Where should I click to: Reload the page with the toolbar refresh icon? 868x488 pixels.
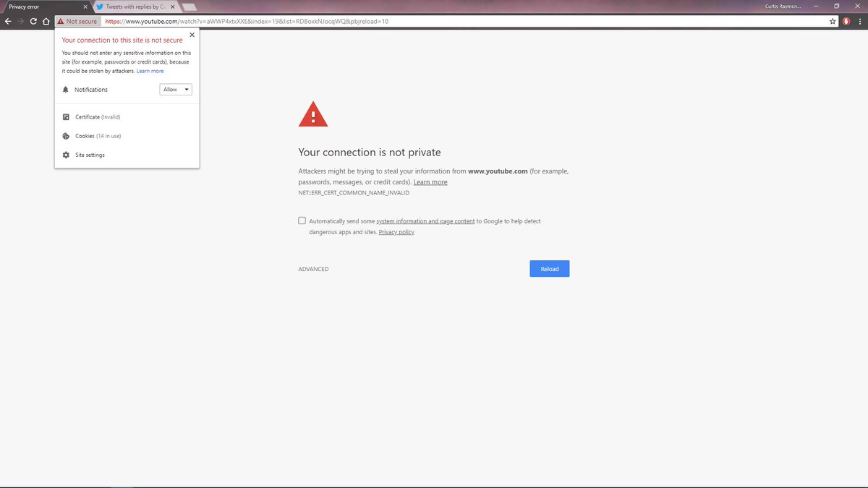pyautogui.click(x=34, y=22)
